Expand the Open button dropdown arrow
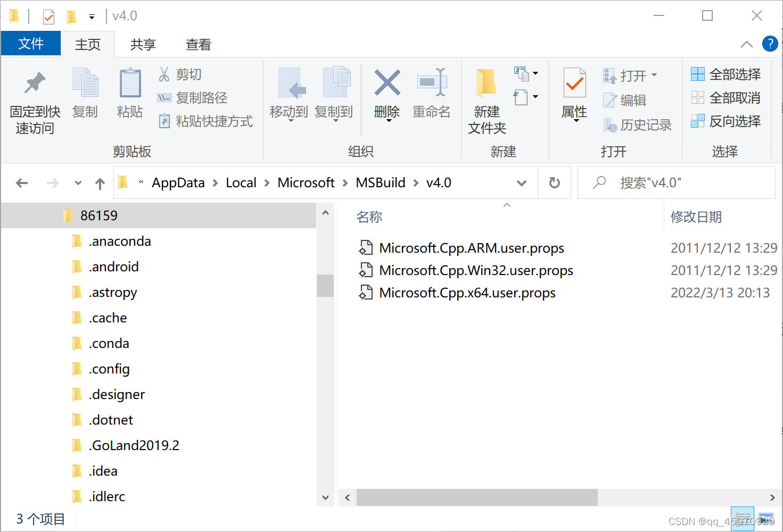This screenshot has width=783, height=532. tap(654, 75)
